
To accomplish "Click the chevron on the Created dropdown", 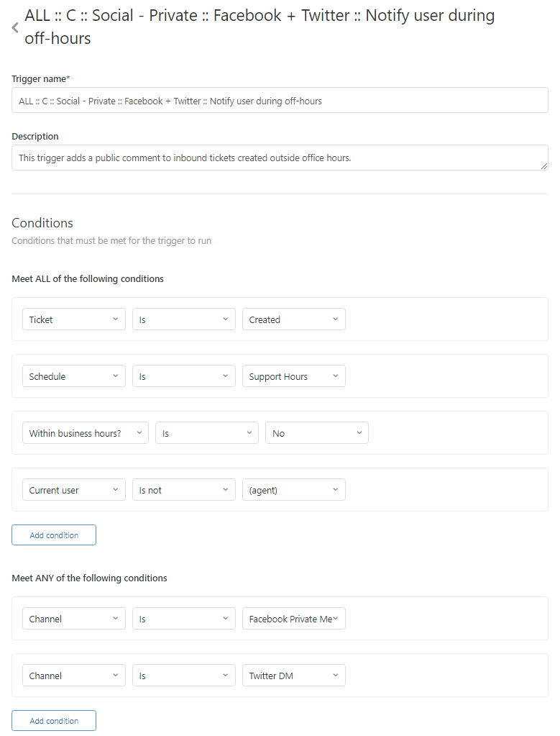I will 335,319.
